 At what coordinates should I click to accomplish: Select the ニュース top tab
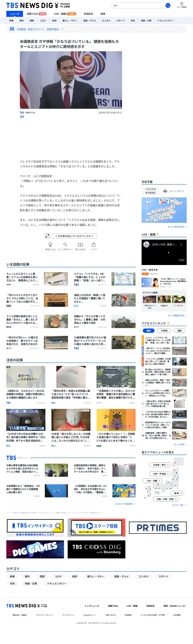point(14,14)
